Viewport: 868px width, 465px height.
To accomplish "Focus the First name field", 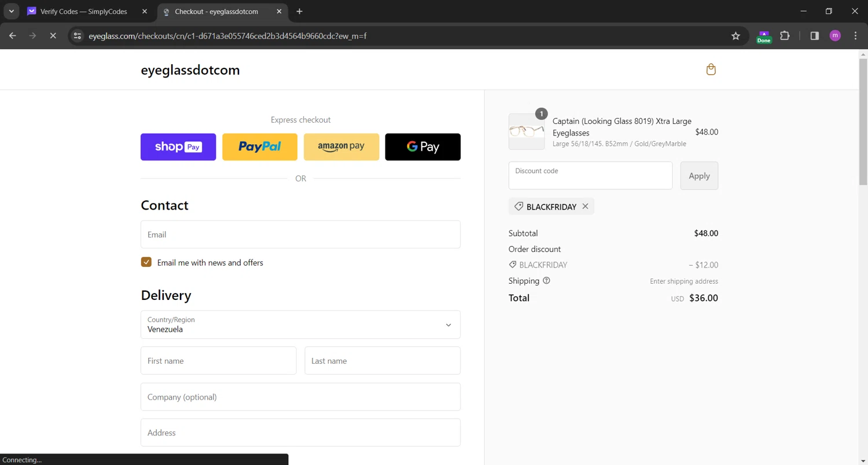I will point(219,361).
